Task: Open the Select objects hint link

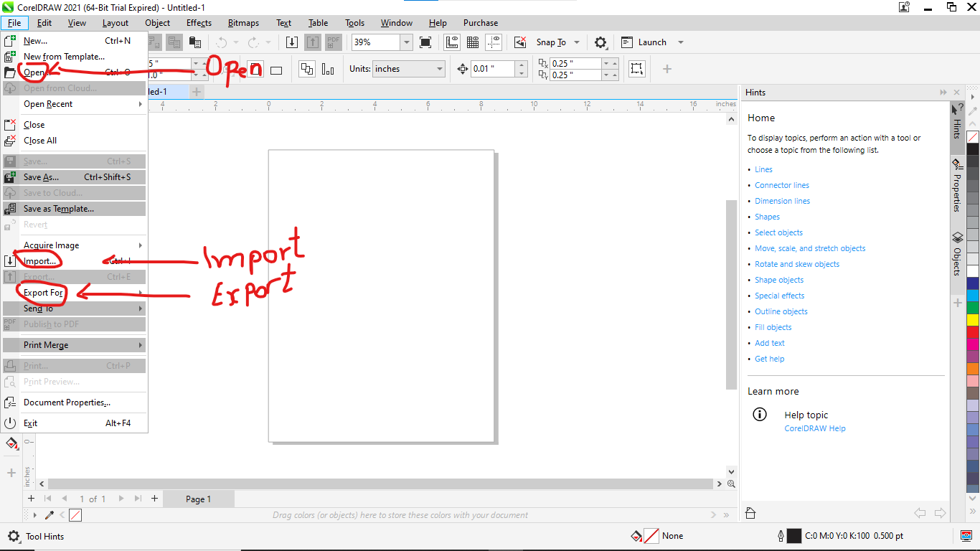Action: click(x=778, y=232)
